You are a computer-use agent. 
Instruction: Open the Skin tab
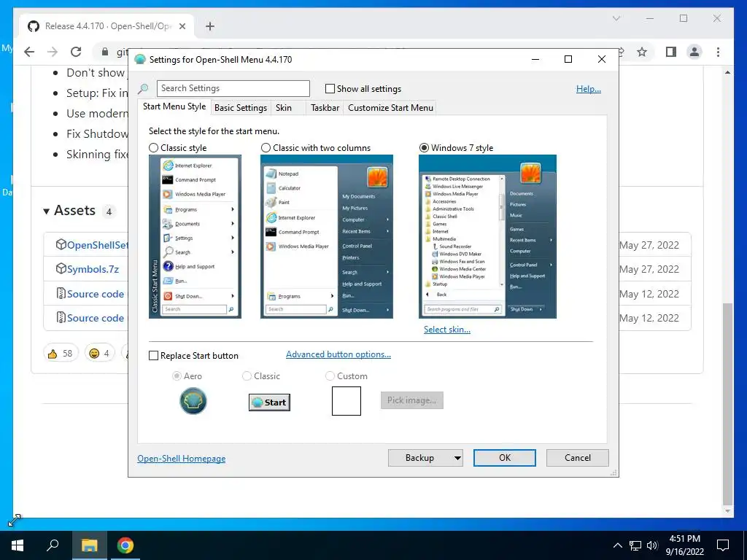pyautogui.click(x=287, y=108)
